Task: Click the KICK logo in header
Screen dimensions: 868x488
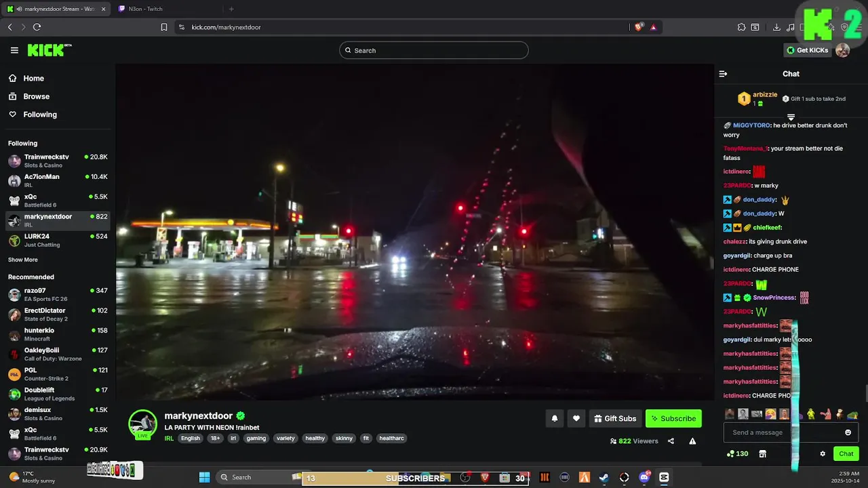Action: 49,50
